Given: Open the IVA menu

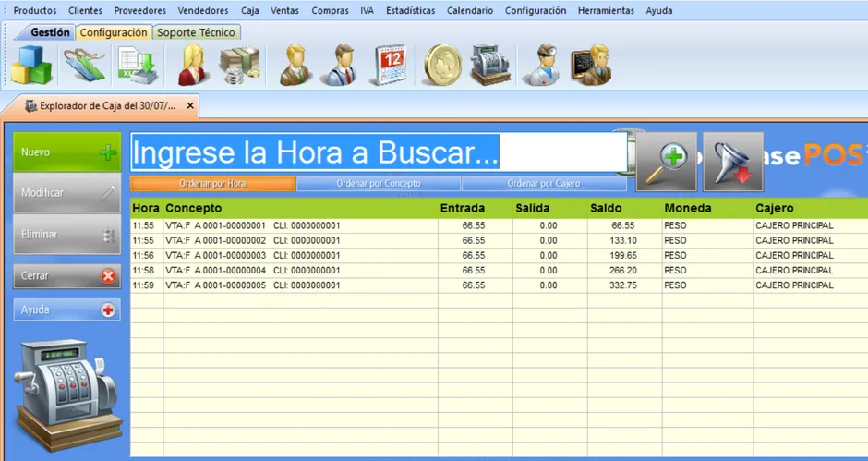Looking at the screenshot, I should tap(367, 10).
